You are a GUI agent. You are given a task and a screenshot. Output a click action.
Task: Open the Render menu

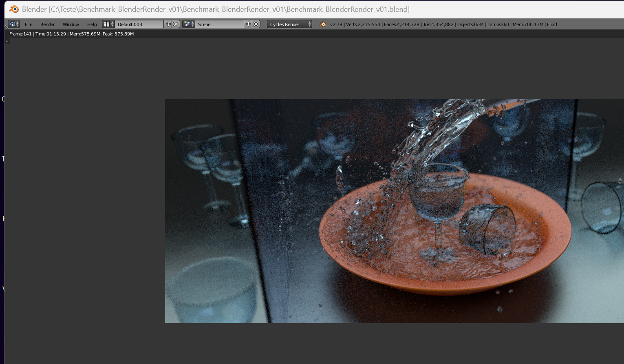[x=47, y=24]
